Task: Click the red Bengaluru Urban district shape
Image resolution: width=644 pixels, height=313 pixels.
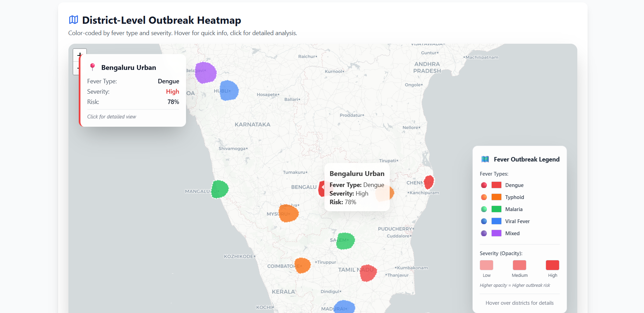Action: point(321,189)
